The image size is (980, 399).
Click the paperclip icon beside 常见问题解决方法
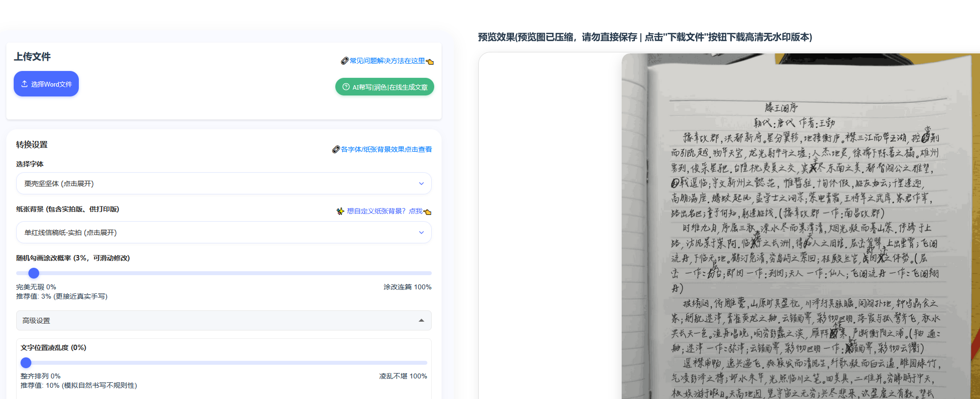[x=345, y=61]
